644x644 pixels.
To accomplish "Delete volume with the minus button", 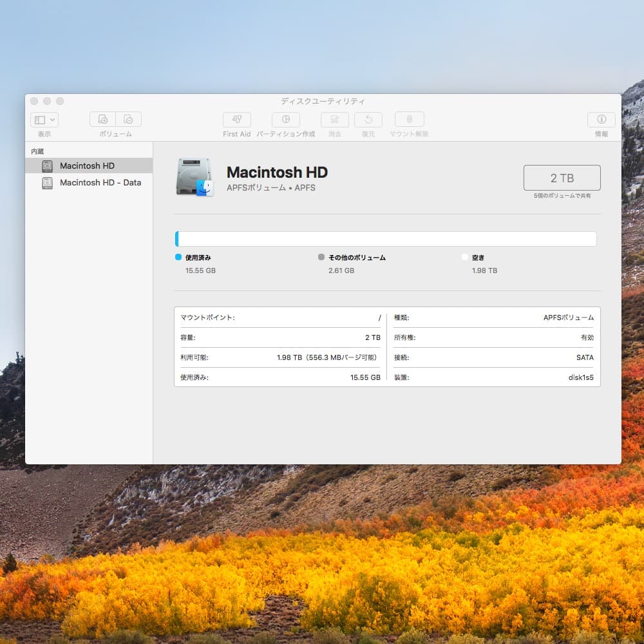I will (128, 120).
